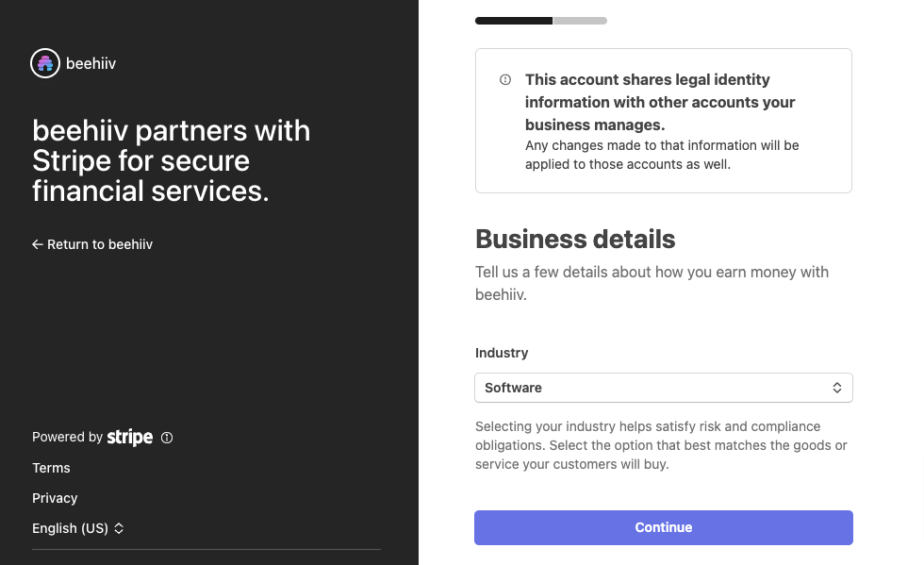Click the Stripe logo
This screenshot has height=565, width=924.
point(130,437)
